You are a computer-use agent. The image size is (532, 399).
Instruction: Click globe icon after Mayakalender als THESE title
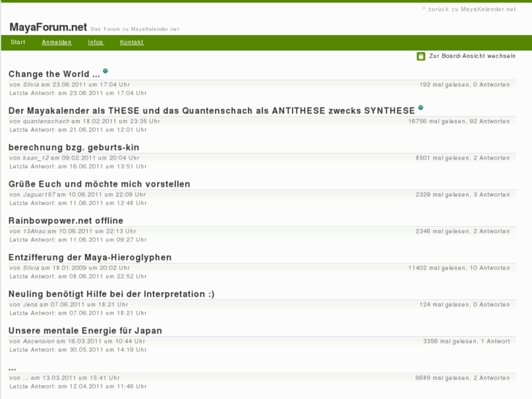(x=421, y=108)
